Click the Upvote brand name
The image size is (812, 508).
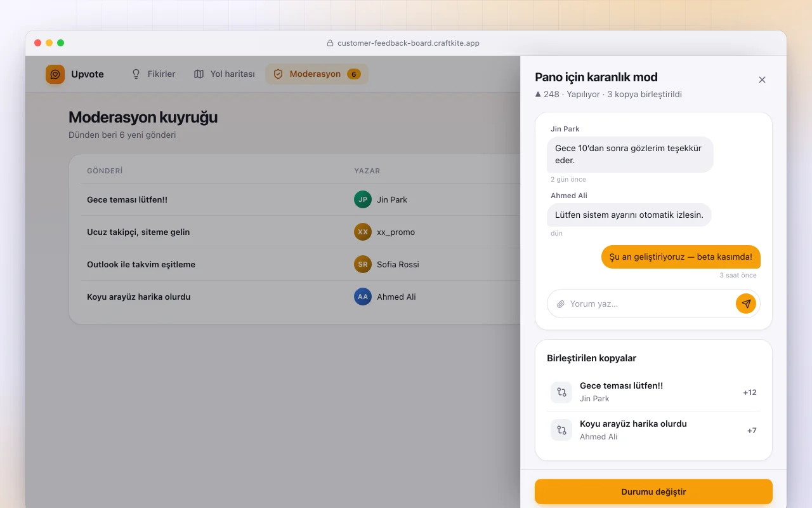[88, 74]
